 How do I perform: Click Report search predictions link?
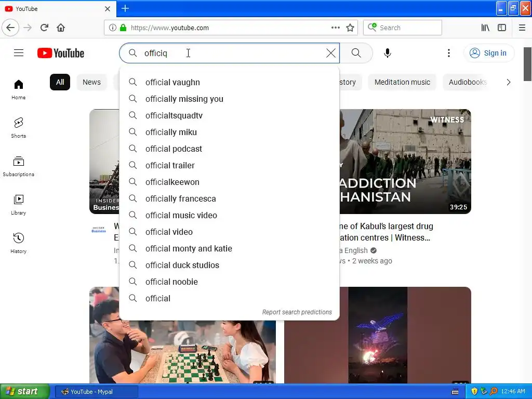tap(297, 312)
